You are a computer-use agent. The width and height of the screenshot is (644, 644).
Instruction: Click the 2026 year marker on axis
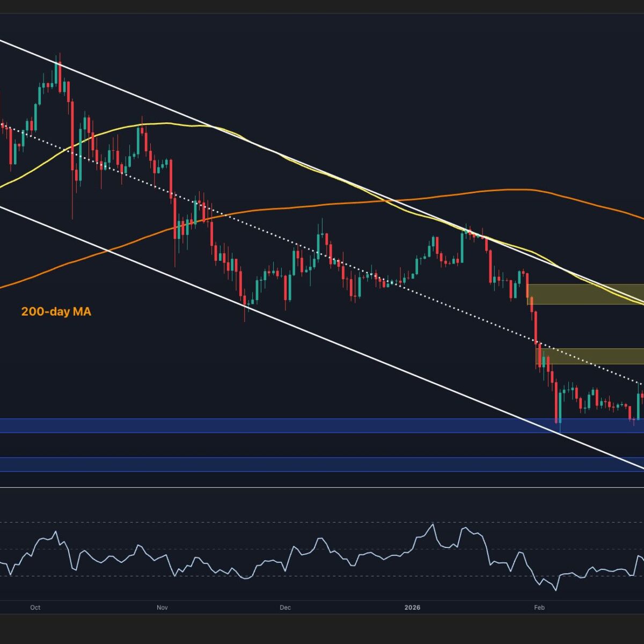coord(412,608)
